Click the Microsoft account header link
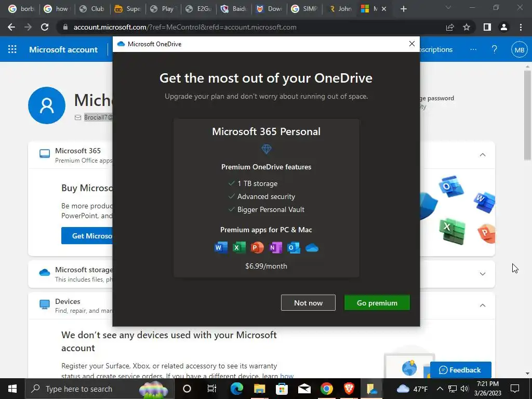Image resolution: width=532 pixels, height=399 pixels. tap(63, 49)
